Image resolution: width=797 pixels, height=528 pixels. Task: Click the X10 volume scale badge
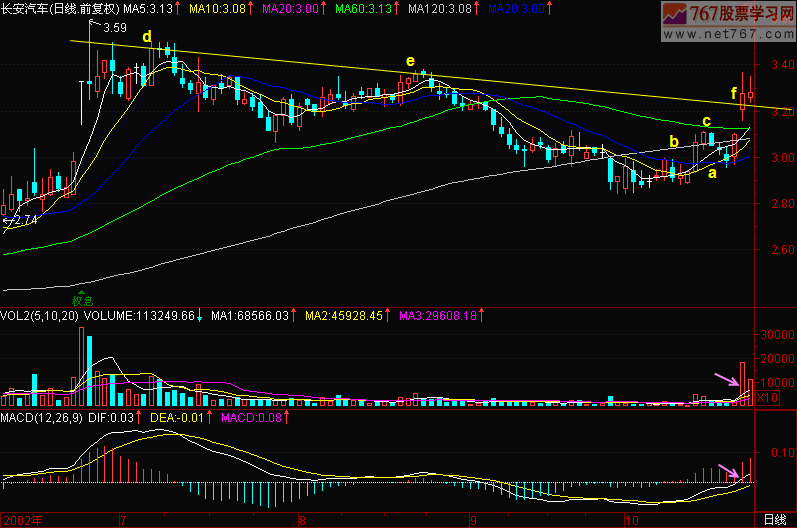click(766, 398)
